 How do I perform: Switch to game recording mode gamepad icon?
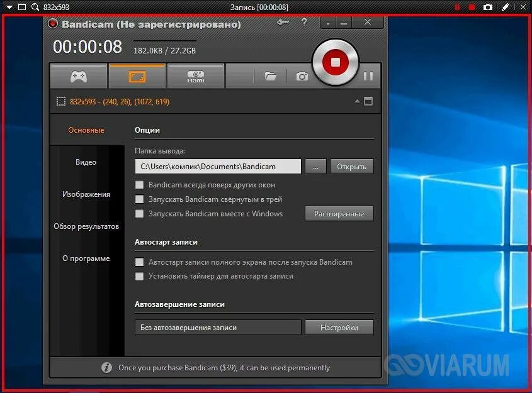tap(79, 76)
